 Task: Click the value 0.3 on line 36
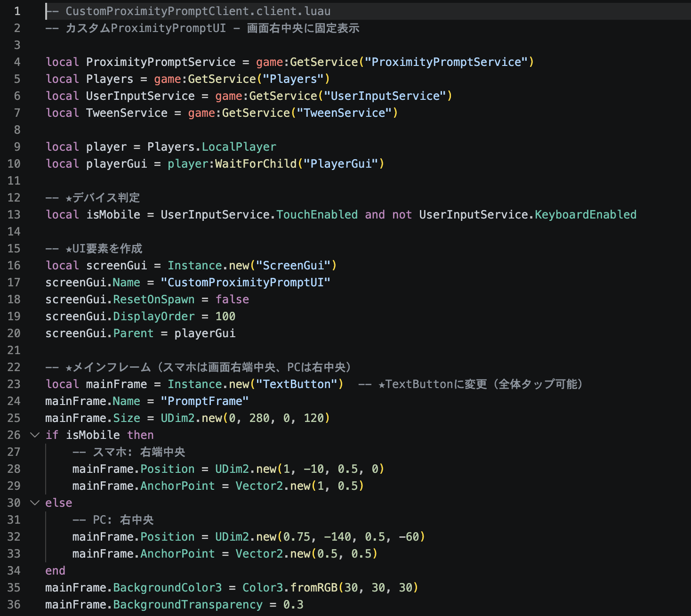point(293,604)
